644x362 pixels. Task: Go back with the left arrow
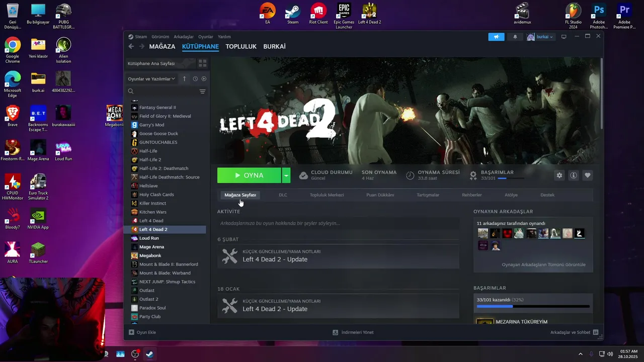pyautogui.click(x=131, y=46)
